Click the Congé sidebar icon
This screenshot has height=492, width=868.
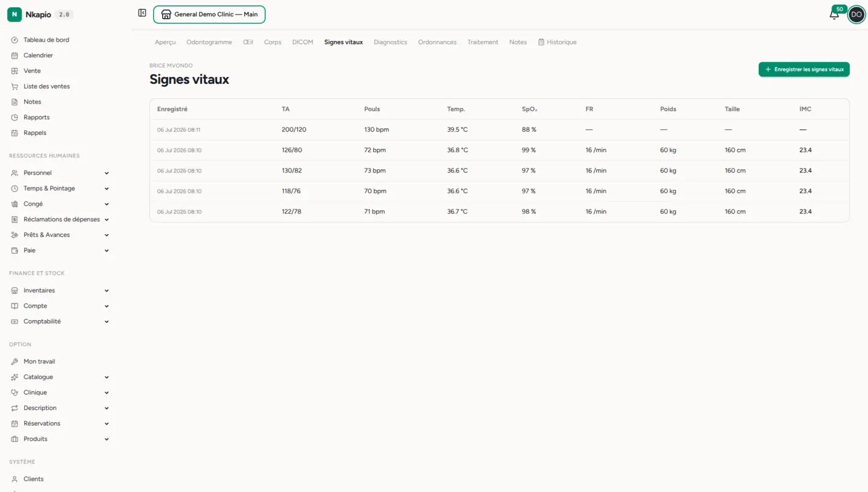(14, 204)
